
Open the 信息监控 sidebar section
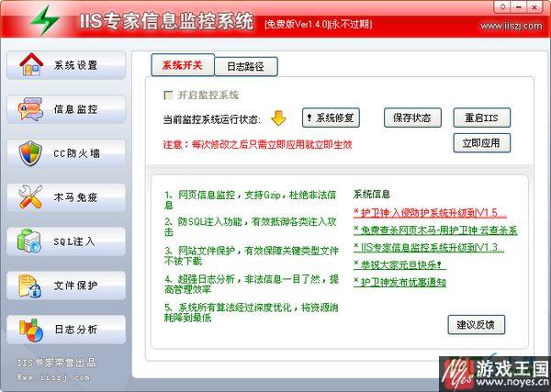click(x=66, y=109)
